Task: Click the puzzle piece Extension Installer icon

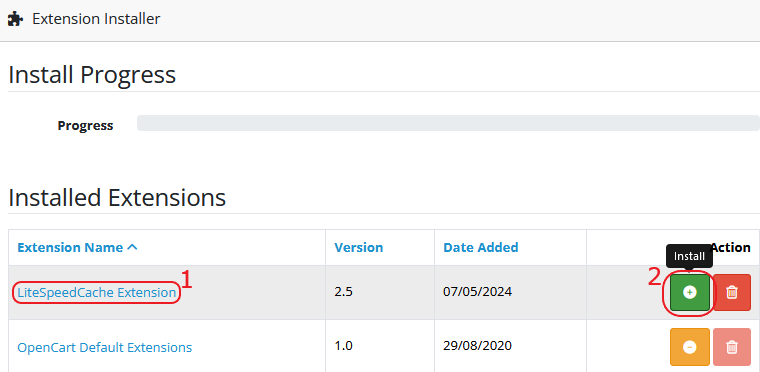Action: 16,19
